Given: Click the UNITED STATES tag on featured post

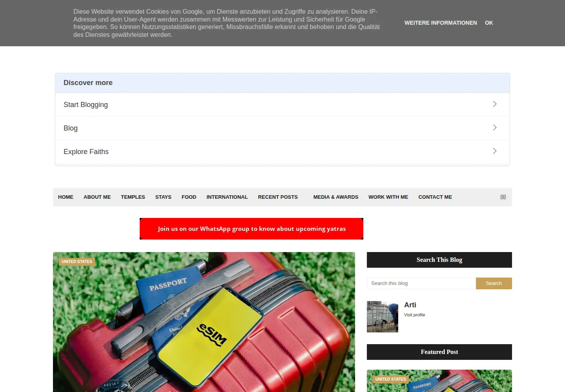Looking at the screenshot, I should 390,379.
